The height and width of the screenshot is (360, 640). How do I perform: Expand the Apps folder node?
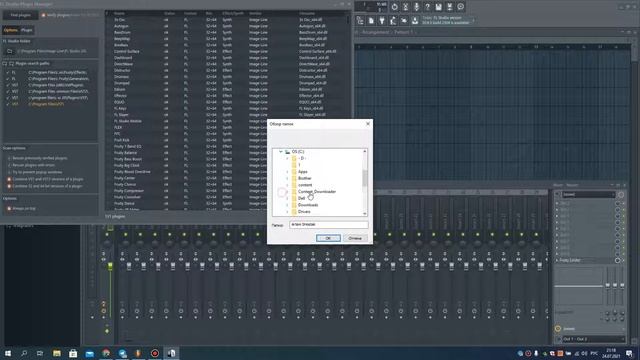[x=287, y=172]
